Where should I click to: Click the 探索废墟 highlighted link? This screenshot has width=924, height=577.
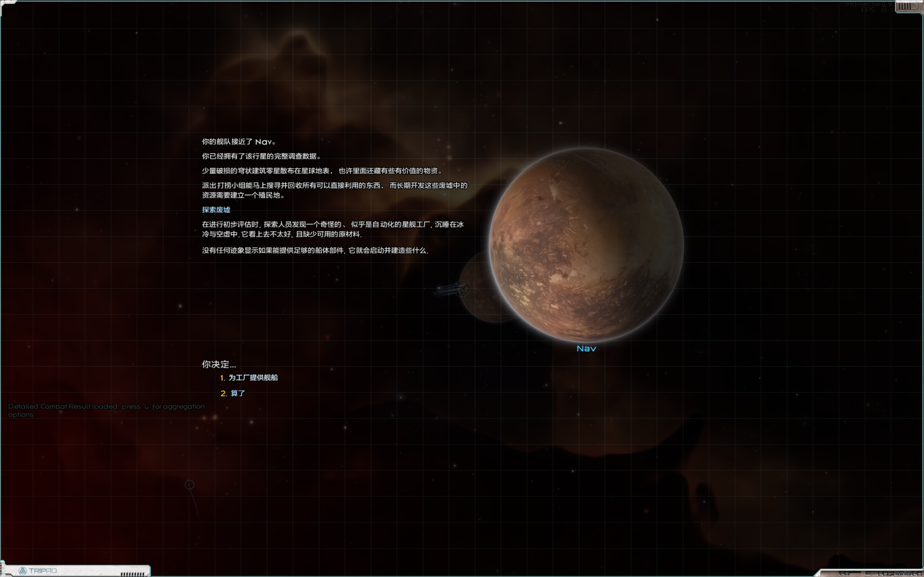(x=217, y=210)
